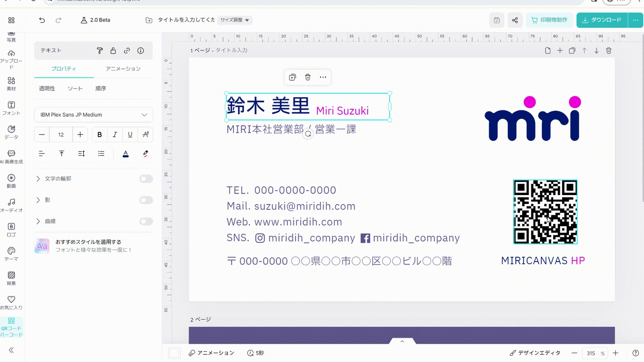Apply おすすめスタイル recommended style
The image size is (644, 362).
coord(94,246)
